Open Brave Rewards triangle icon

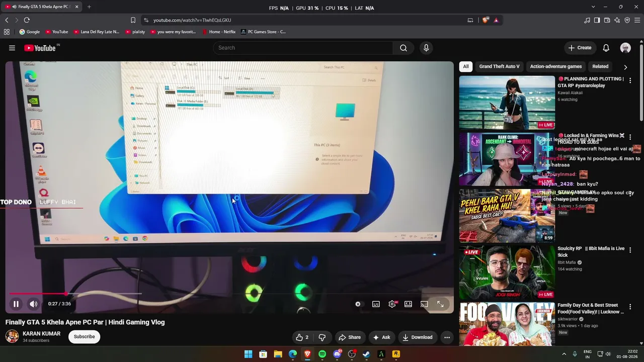pyautogui.click(x=496, y=20)
